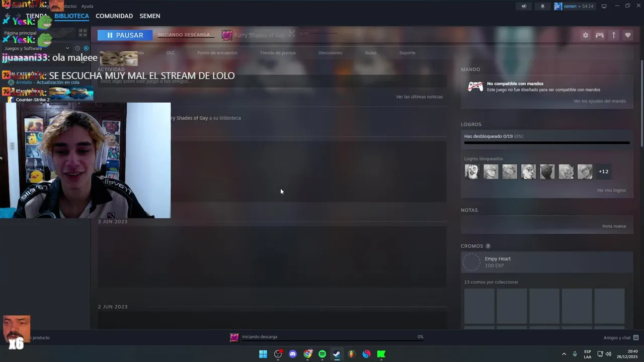This screenshot has width=644, height=362.
Task: Open the Ayuda menu
Action: [x=87, y=6]
